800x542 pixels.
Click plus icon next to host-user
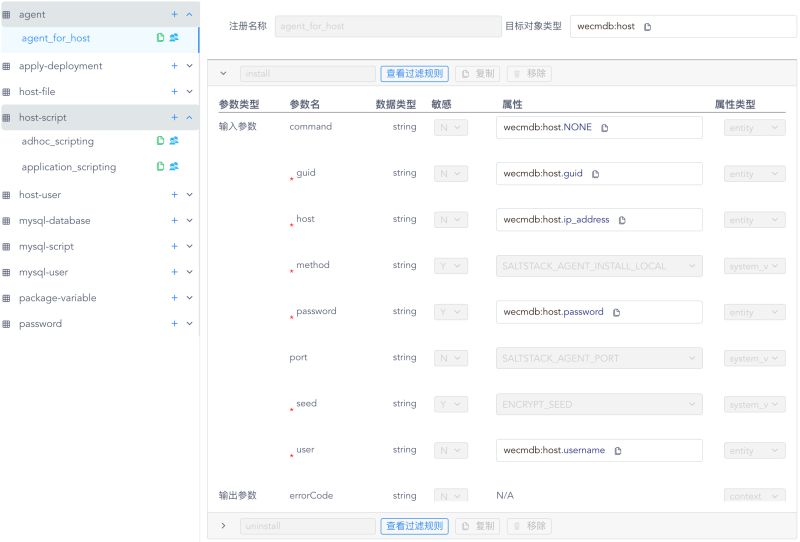174,194
